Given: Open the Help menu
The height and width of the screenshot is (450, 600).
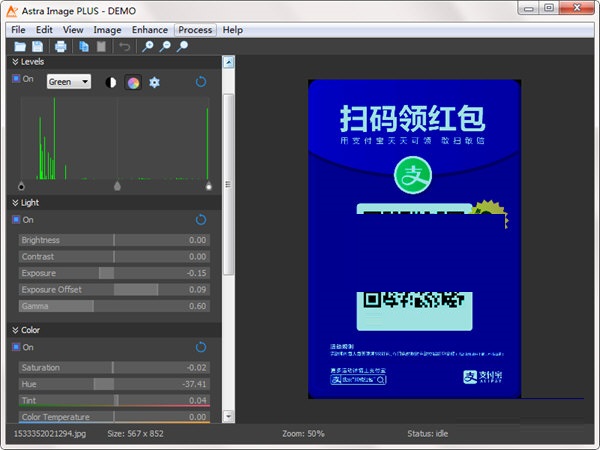Looking at the screenshot, I should coord(233,30).
